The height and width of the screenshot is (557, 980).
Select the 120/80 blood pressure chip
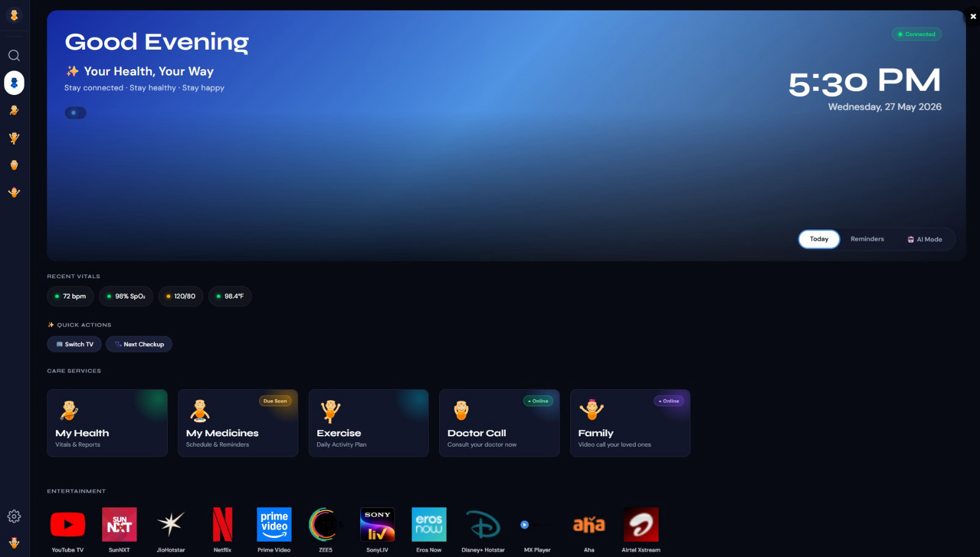tap(181, 296)
